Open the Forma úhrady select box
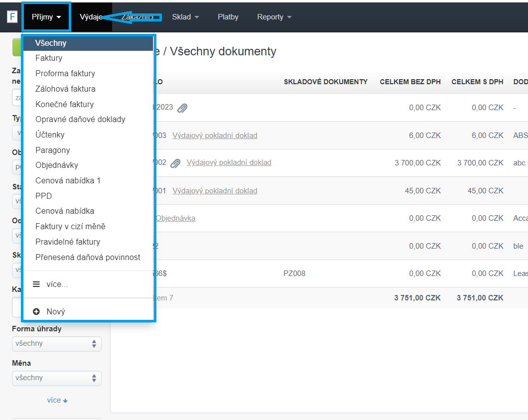The image size is (528, 420). tap(56, 344)
